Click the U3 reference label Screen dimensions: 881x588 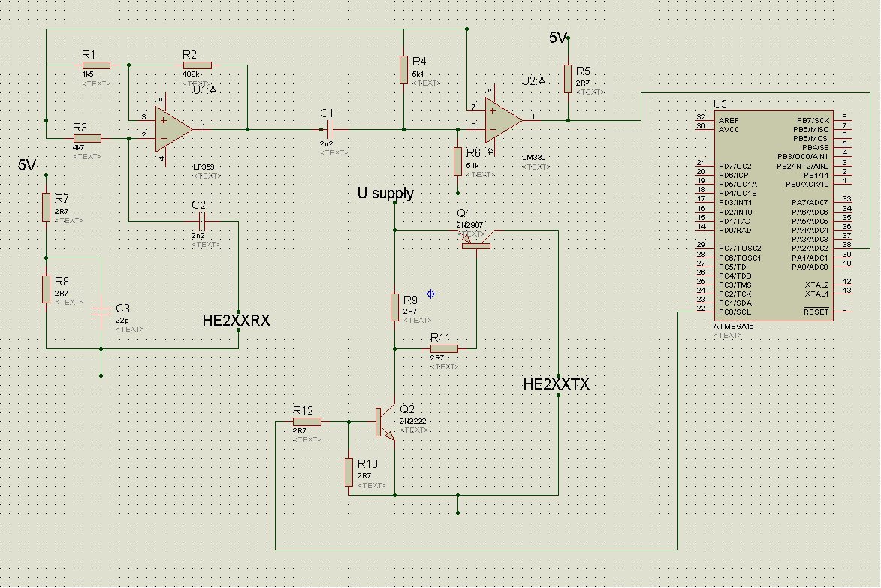[720, 104]
